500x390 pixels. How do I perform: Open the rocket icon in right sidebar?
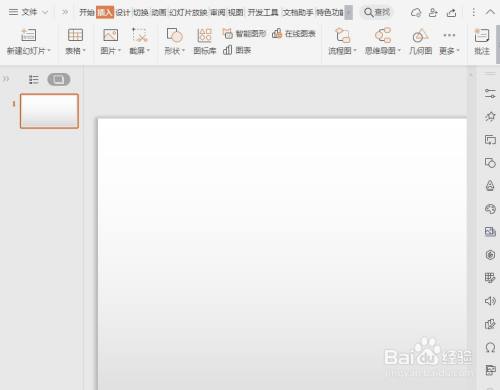[x=490, y=186]
